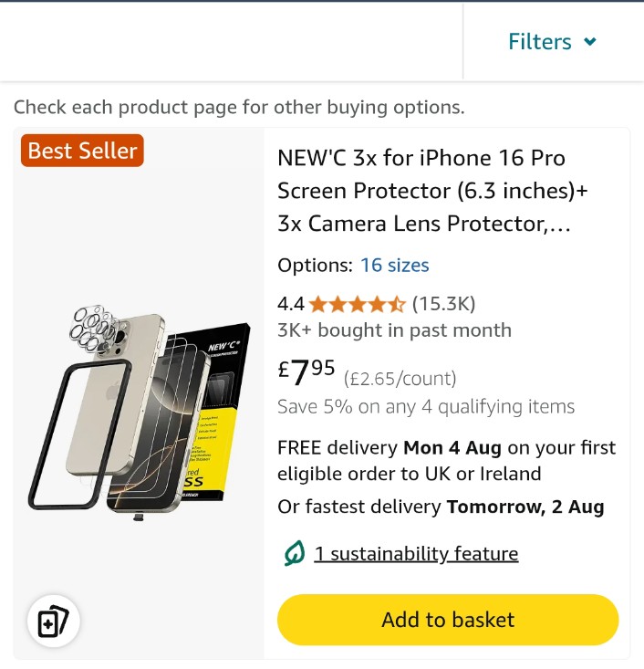Click fastest delivery Tomorrow, 2 Aug text
This screenshot has height=669, width=644.
[x=441, y=507]
